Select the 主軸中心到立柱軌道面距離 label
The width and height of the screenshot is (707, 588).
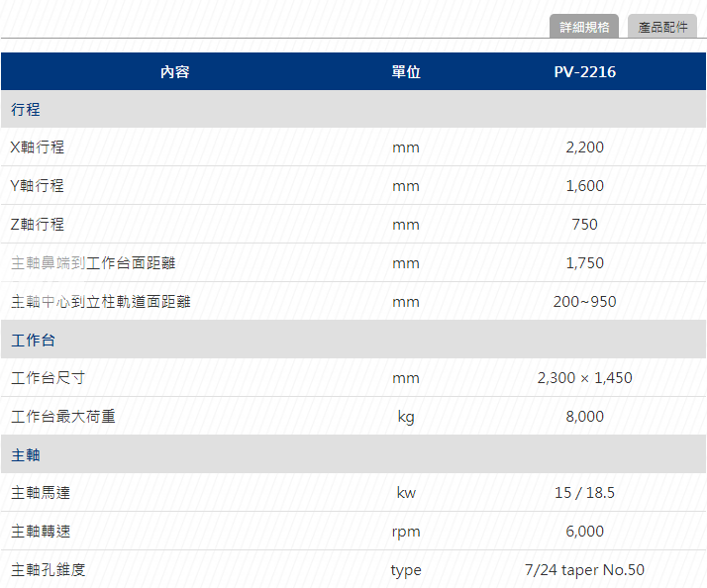101,301
